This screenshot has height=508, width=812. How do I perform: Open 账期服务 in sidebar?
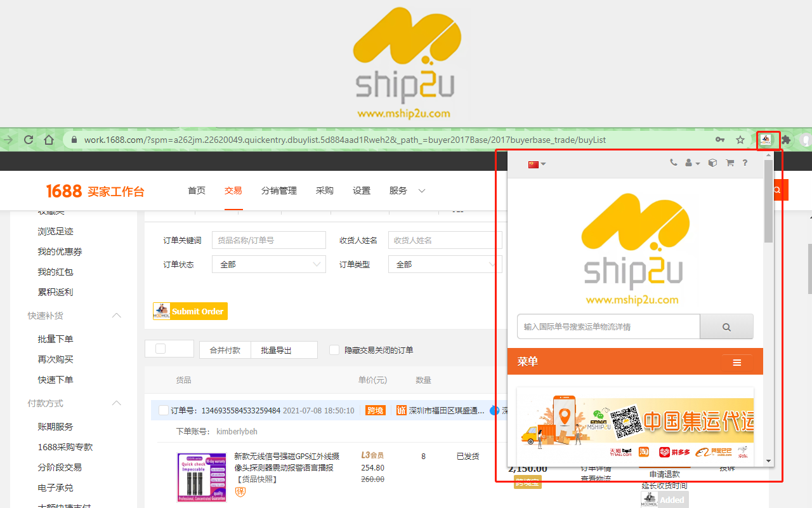[x=55, y=427]
